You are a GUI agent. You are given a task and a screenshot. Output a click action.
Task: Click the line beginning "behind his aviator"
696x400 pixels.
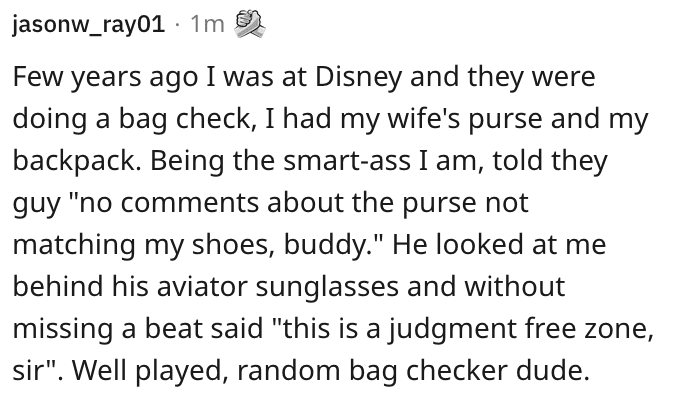[289, 286]
